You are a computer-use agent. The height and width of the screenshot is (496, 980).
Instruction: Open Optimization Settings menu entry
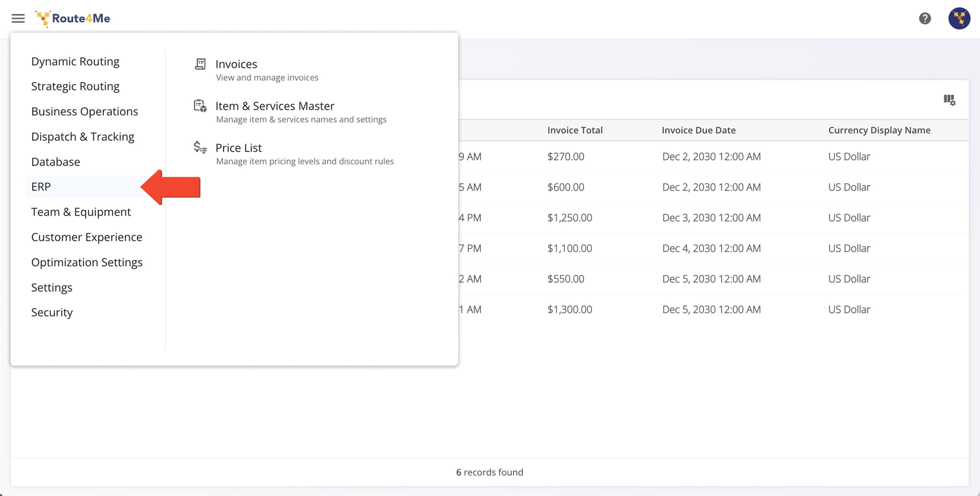[87, 262]
